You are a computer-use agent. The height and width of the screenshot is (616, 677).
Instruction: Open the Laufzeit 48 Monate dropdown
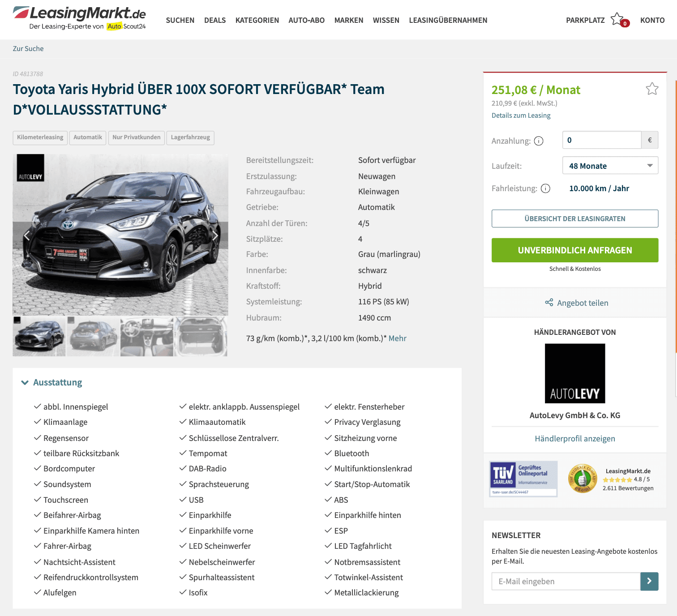click(x=610, y=166)
